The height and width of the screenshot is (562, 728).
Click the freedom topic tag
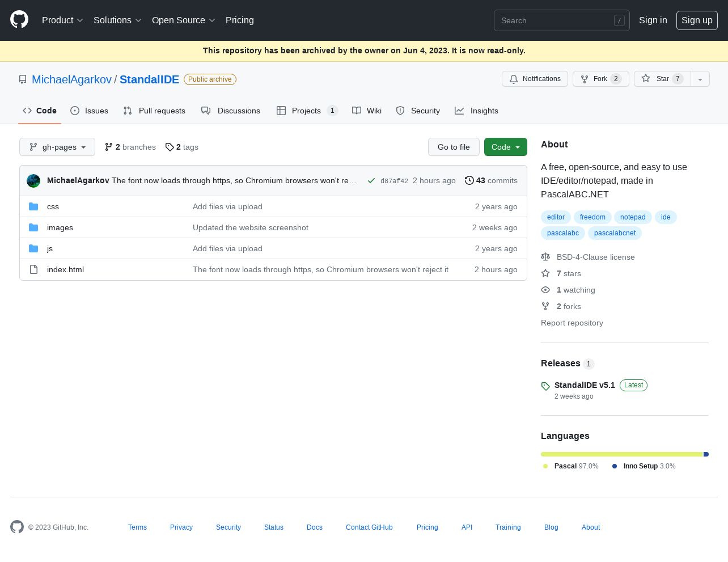pos(592,217)
